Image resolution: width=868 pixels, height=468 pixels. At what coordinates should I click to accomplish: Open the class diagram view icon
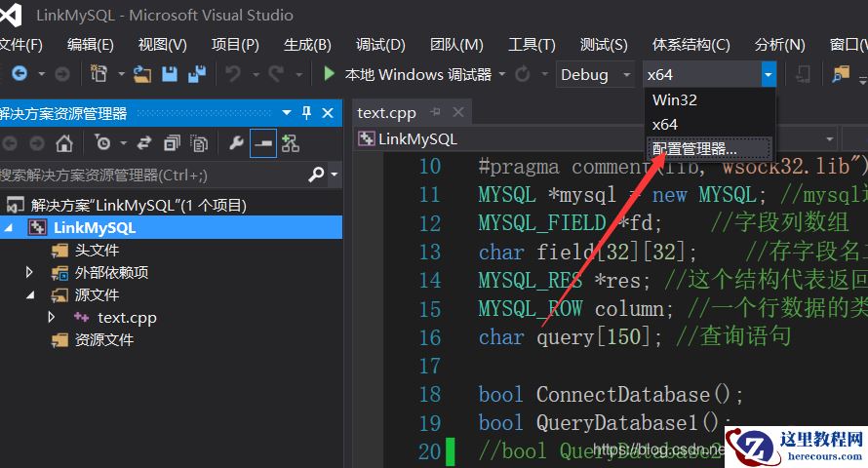click(291, 144)
